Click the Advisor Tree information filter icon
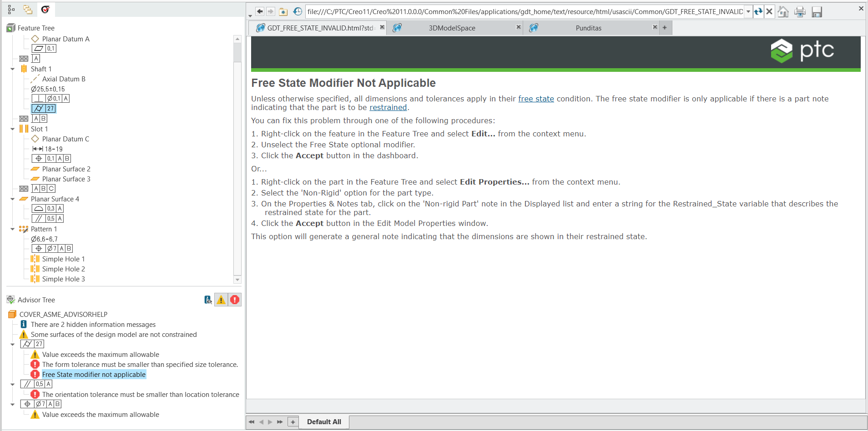868x431 pixels. (208, 300)
